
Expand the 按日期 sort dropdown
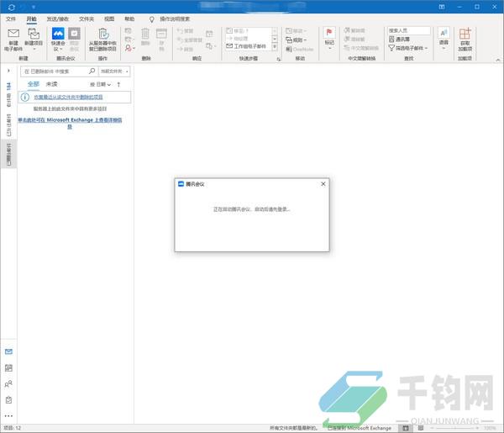point(99,85)
